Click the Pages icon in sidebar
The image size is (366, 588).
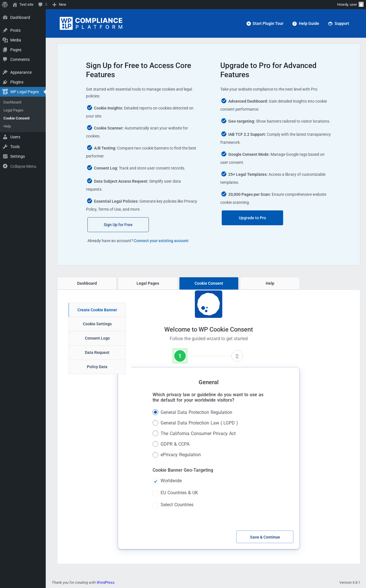coord(5,50)
